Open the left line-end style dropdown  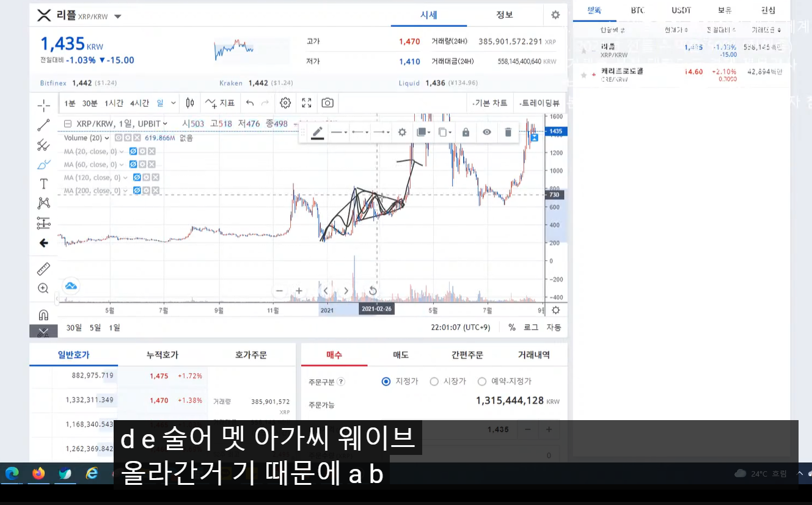(360, 132)
